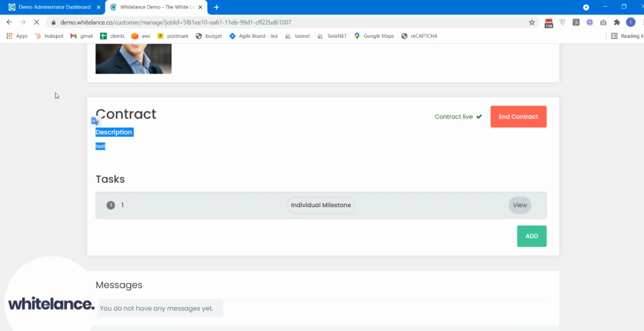This screenshot has width=644, height=331.
Task: Open a new browser tab
Action: 216,7
